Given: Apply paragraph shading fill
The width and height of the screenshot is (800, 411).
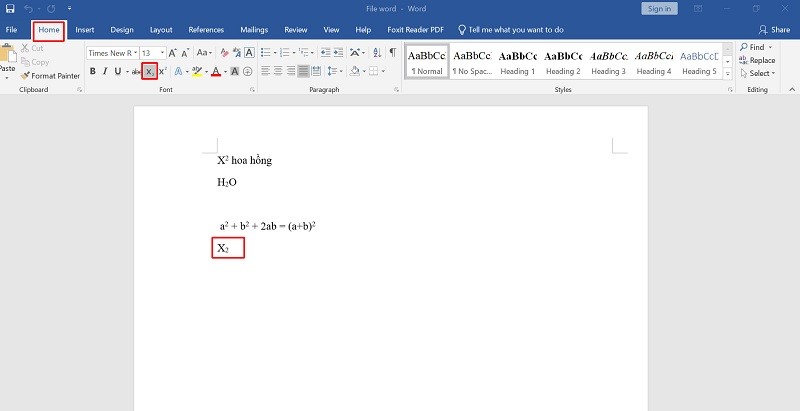Looking at the screenshot, I should (356, 71).
